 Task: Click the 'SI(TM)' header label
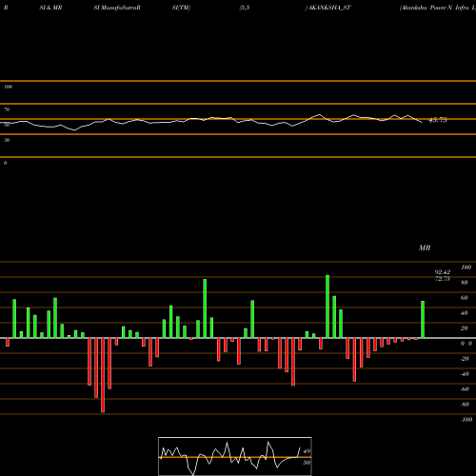pyautogui.click(x=181, y=8)
